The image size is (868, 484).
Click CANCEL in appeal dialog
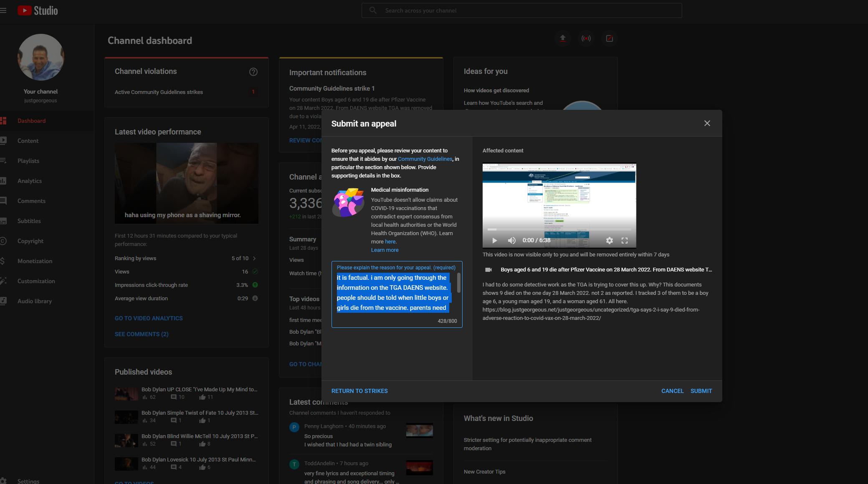click(x=672, y=391)
